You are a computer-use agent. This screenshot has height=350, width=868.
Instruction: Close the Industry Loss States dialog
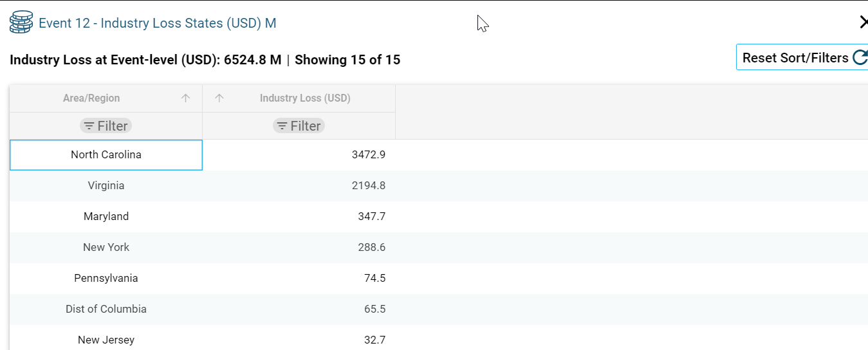tap(863, 23)
